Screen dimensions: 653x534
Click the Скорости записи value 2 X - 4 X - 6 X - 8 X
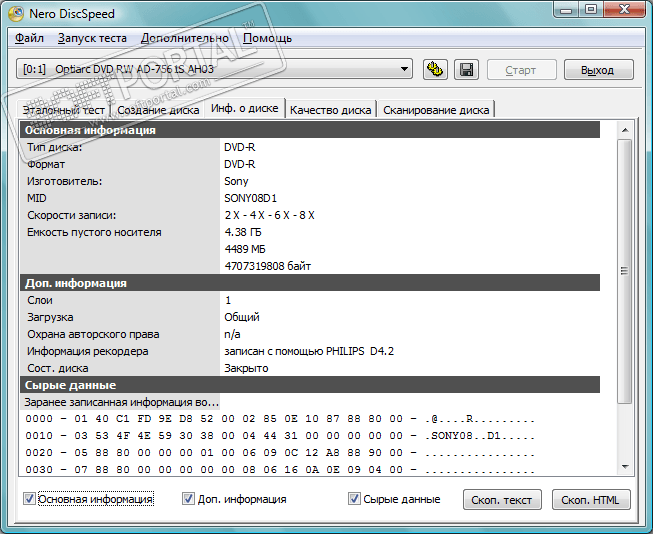tap(269, 215)
